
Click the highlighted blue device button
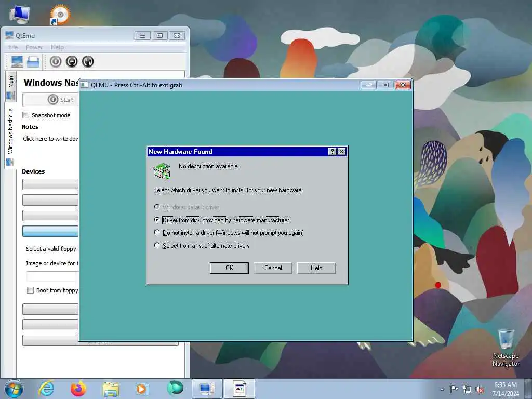pos(50,231)
